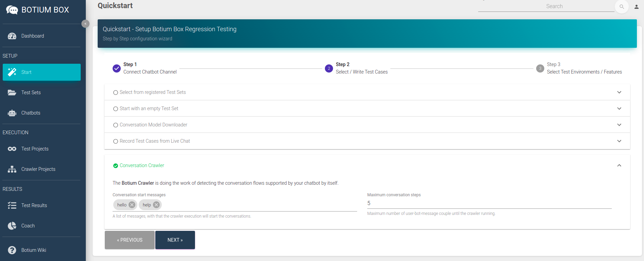
Task: Collapse the sidebar with the arrow toggle
Action: pos(85,24)
